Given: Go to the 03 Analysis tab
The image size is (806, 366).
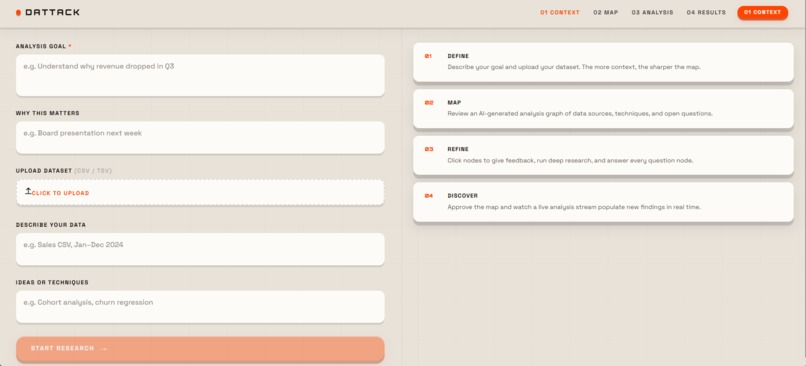Looking at the screenshot, I should 652,12.
